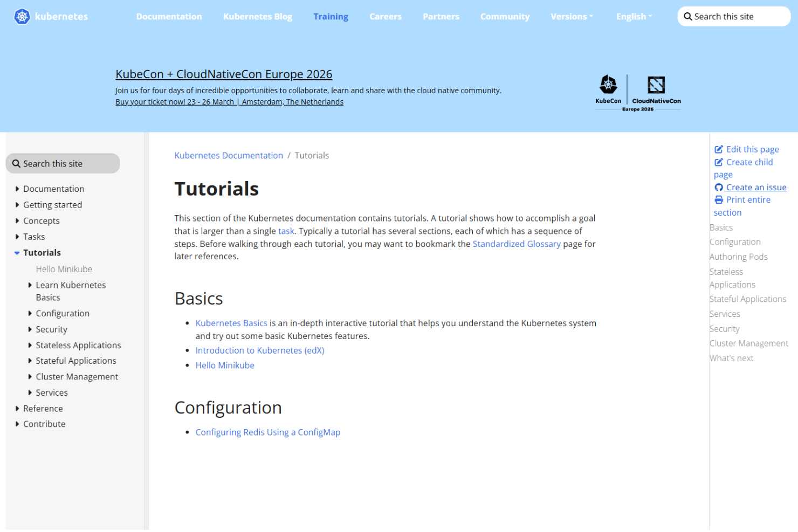798x532 pixels.
Task: Focus the top Search this site field
Action: coord(734,17)
